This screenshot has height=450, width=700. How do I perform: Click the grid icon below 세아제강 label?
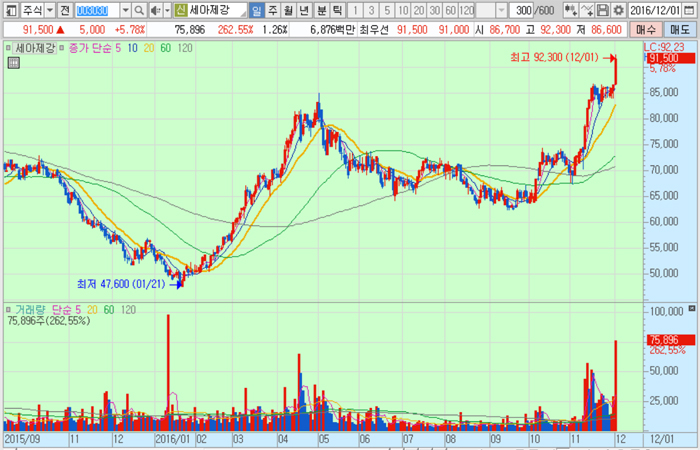(14, 63)
